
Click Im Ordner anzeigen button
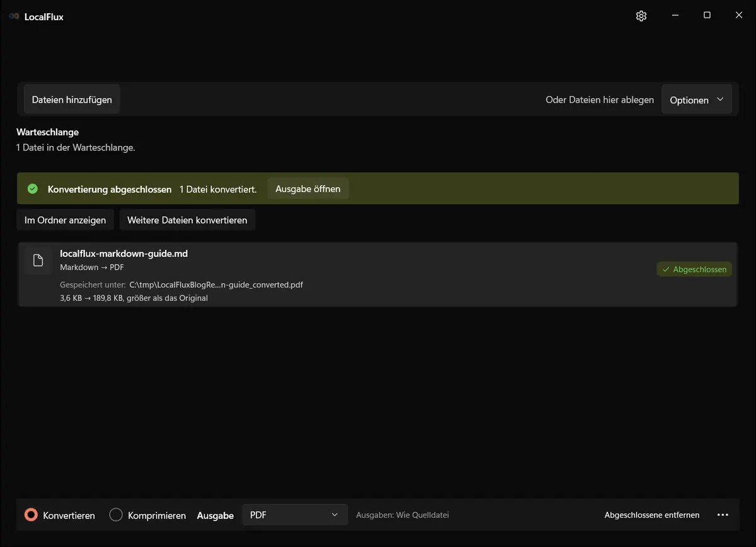tap(66, 220)
